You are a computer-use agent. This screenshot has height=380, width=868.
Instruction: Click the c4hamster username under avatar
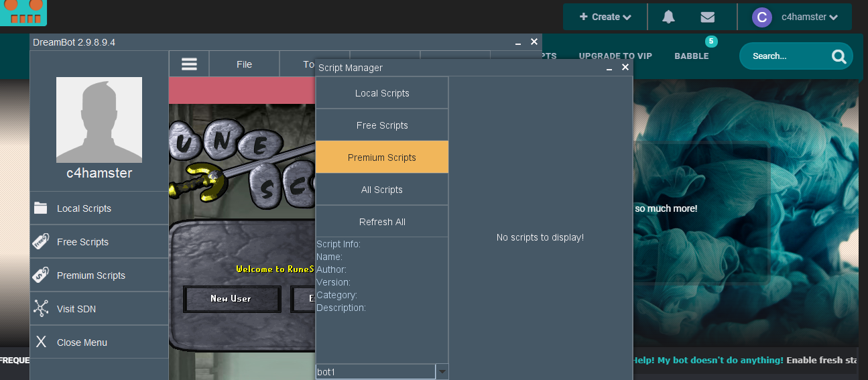click(x=99, y=173)
